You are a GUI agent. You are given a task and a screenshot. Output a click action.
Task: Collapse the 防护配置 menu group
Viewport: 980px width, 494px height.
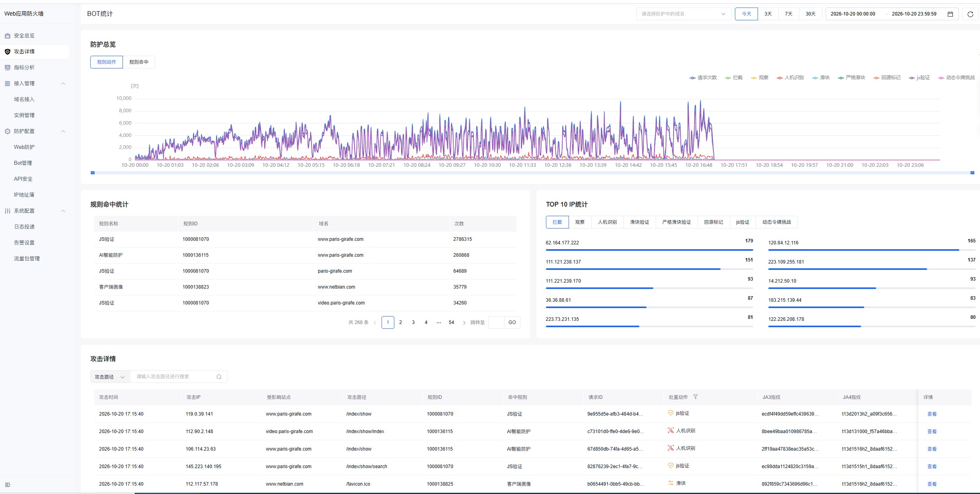[x=63, y=131]
